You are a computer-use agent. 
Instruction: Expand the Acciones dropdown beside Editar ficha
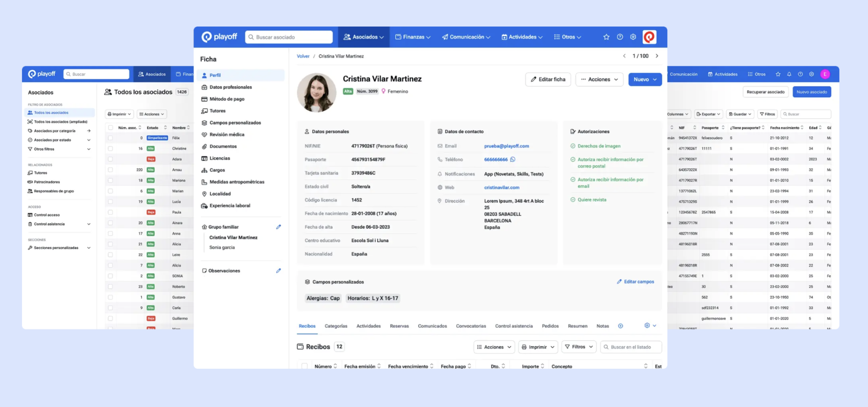click(599, 79)
